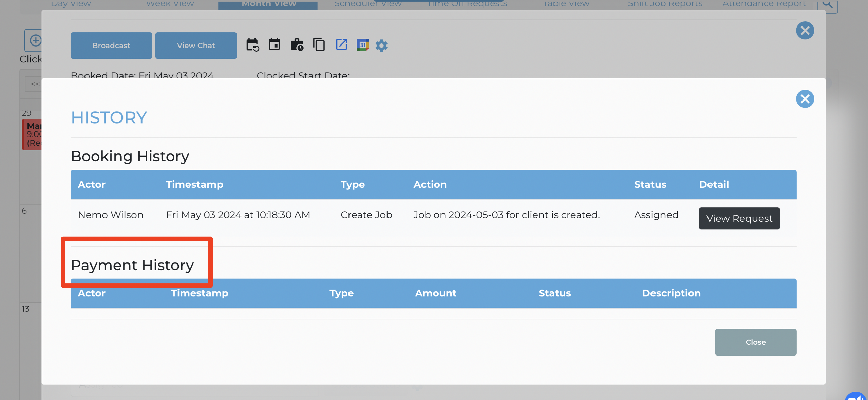
Task: Click the copy/duplicate job icon
Action: [x=319, y=45]
